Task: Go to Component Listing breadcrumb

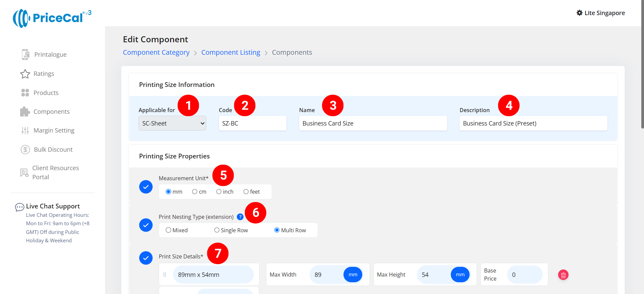Action: pyautogui.click(x=230, y=52)
